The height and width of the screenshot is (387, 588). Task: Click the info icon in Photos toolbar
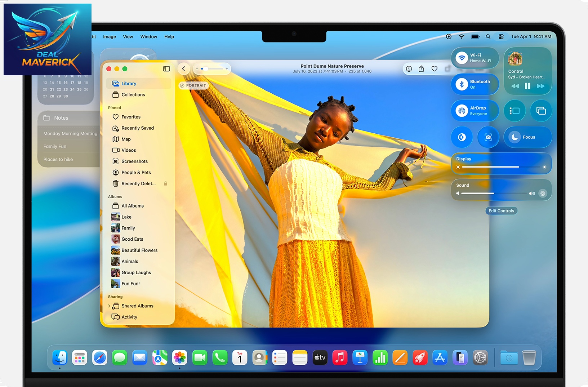pos(409,69)
